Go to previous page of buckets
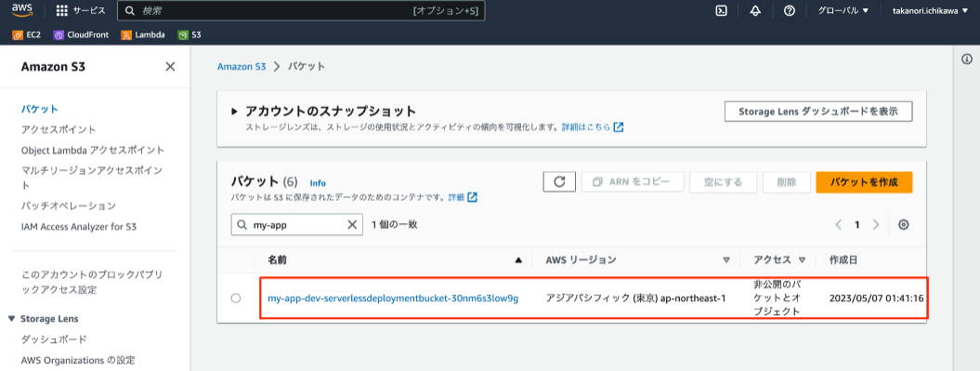The height and width of the screenshot is (371, 980). tap(838, 225)
